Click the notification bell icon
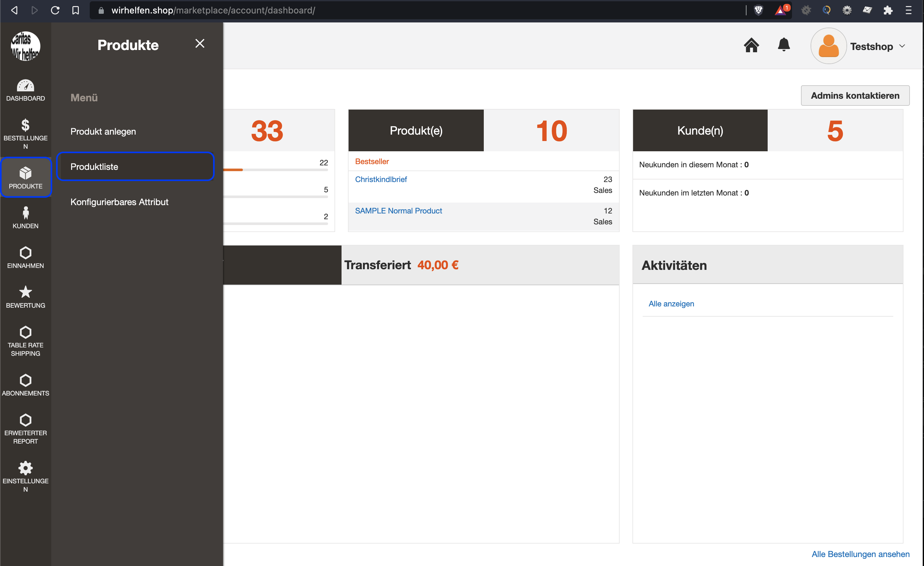 783,45
